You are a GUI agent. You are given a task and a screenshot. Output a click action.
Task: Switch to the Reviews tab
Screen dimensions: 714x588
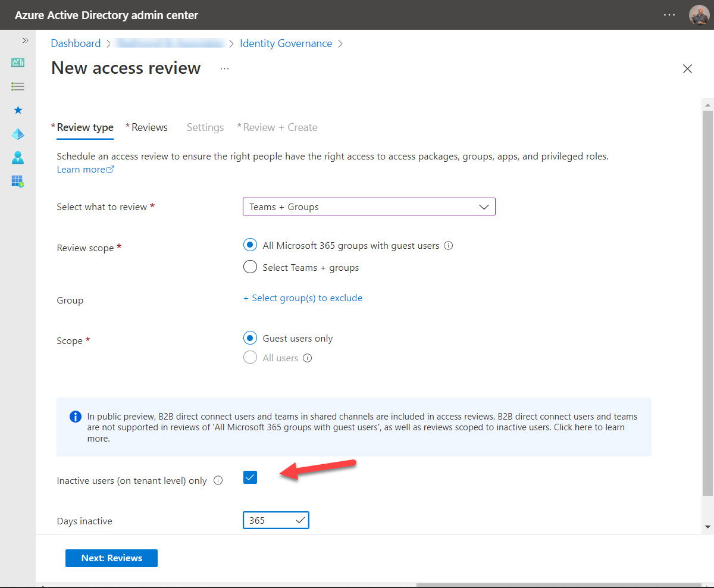(x=149, y=127)
